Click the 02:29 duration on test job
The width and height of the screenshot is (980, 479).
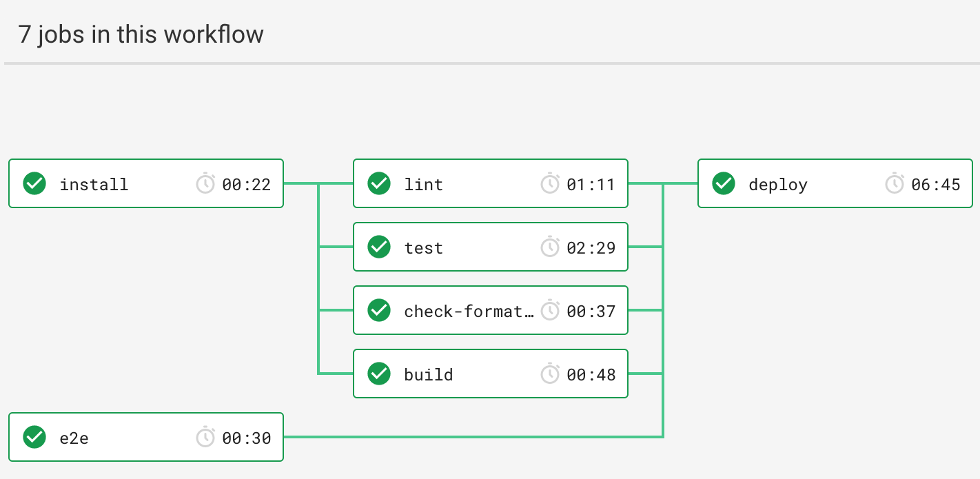pos(591,248)
